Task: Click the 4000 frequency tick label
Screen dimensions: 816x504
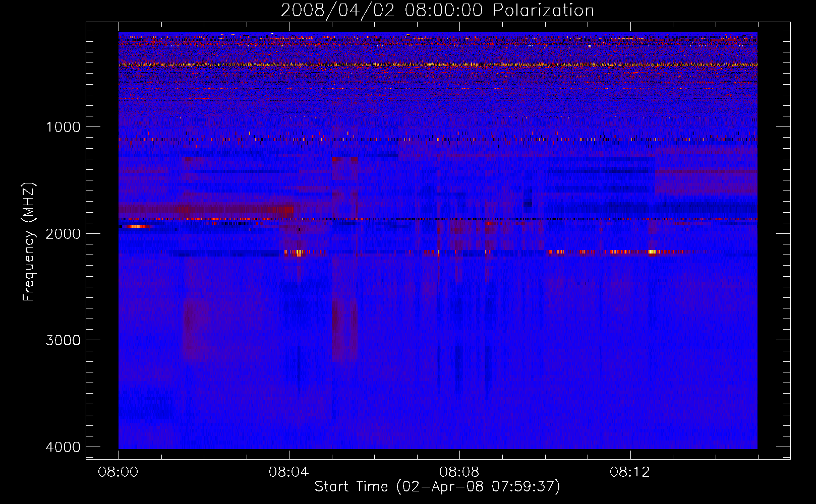Action: coord(63,447)
